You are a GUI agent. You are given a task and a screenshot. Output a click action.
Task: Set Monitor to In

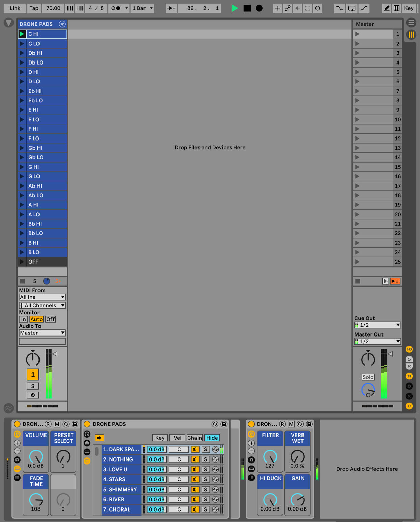click(23, 319)
